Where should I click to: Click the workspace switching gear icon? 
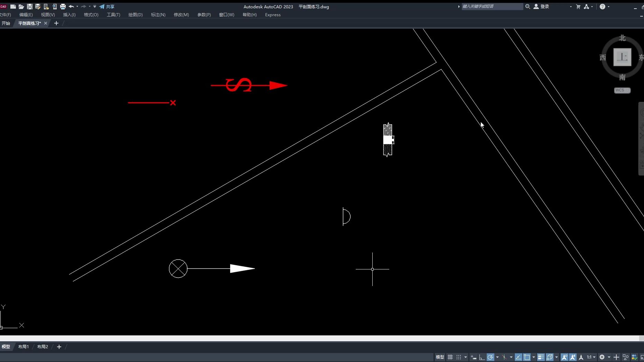click(602, 357)
